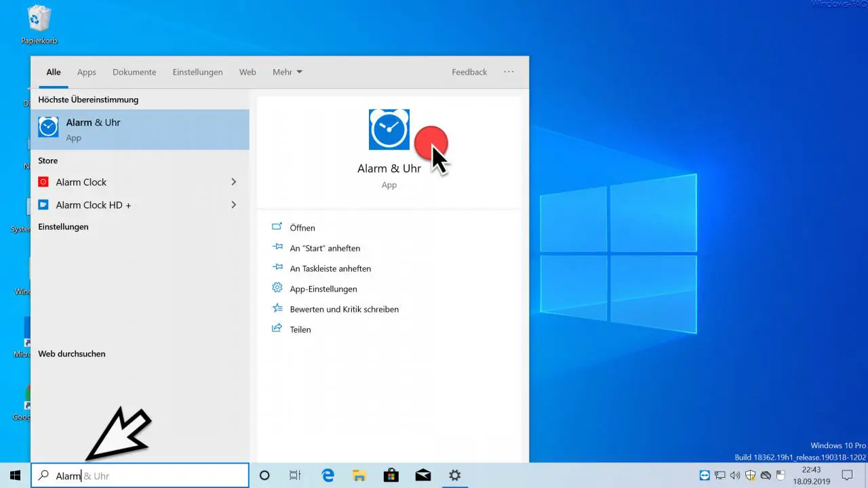Image resolution: width=868 pixels, height=488 pixels.
Task: Click the Alarm & Uhr title in preview pane
Action: (389, 169)
